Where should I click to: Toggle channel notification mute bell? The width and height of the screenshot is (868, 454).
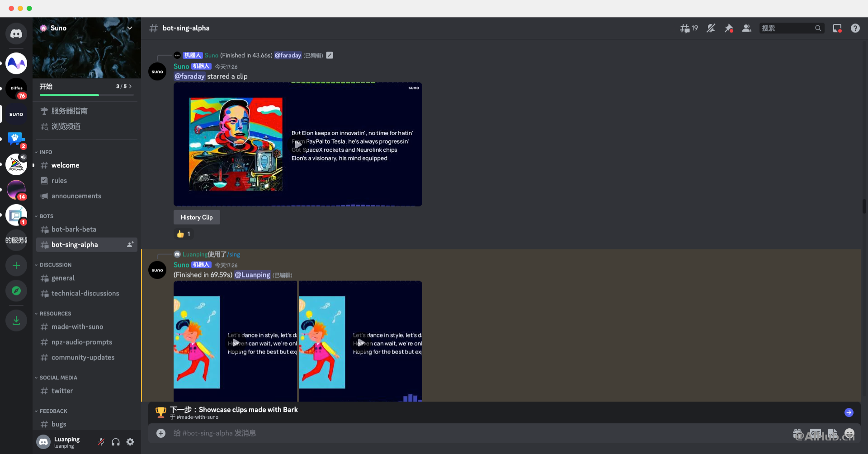[x=711, y=28]
